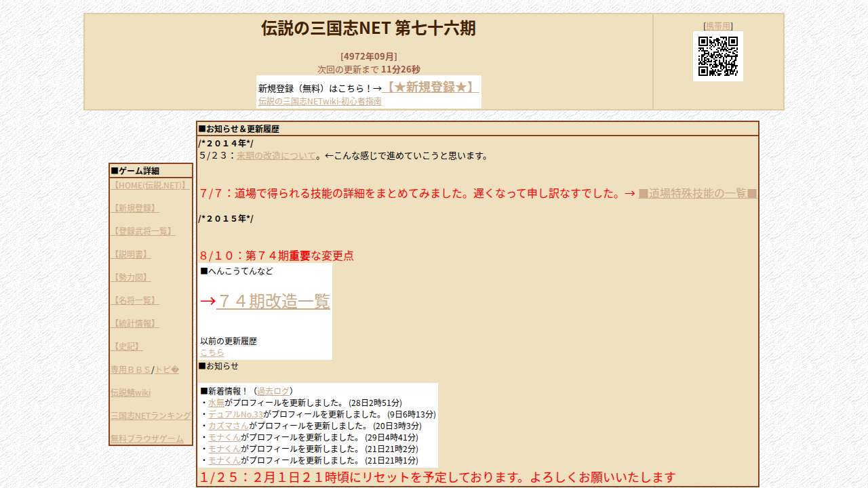The width and height of the screenshot is (868, 488).
Task: Click the 8/10 第７４期重要な変更点 text
Action: [277, 256]
